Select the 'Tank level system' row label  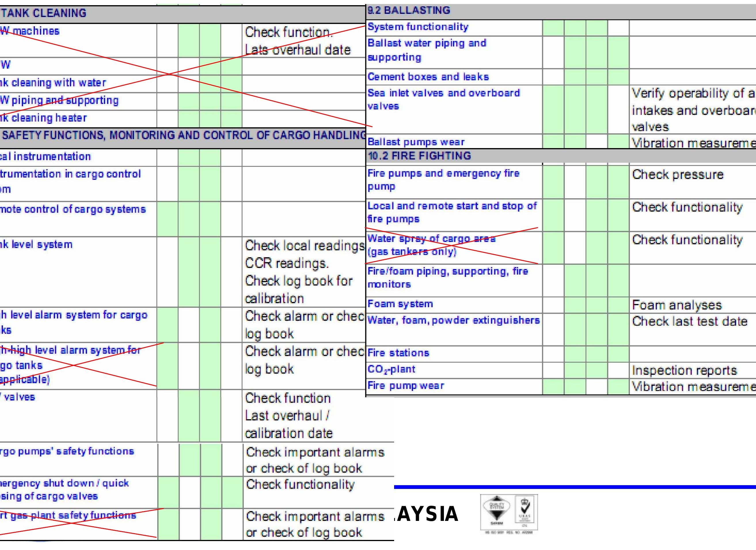click(36, 245)
